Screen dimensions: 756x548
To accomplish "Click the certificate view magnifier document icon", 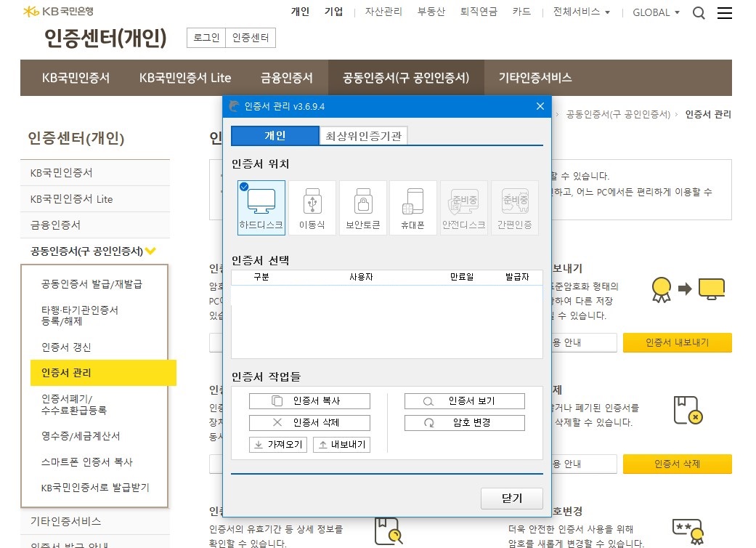I will [x=389, y=531].
